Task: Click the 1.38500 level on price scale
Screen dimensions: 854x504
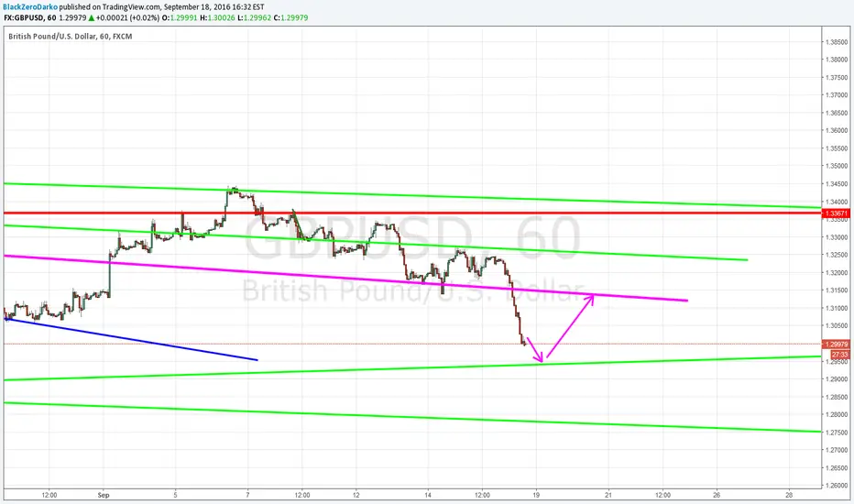Action: tap(837, 42)
